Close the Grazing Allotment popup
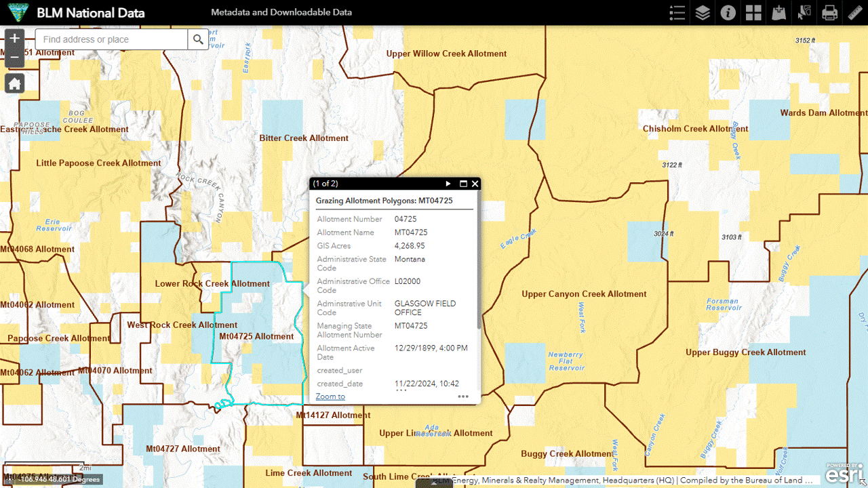Screen dimensions: 868x488 tap(475, 184)
